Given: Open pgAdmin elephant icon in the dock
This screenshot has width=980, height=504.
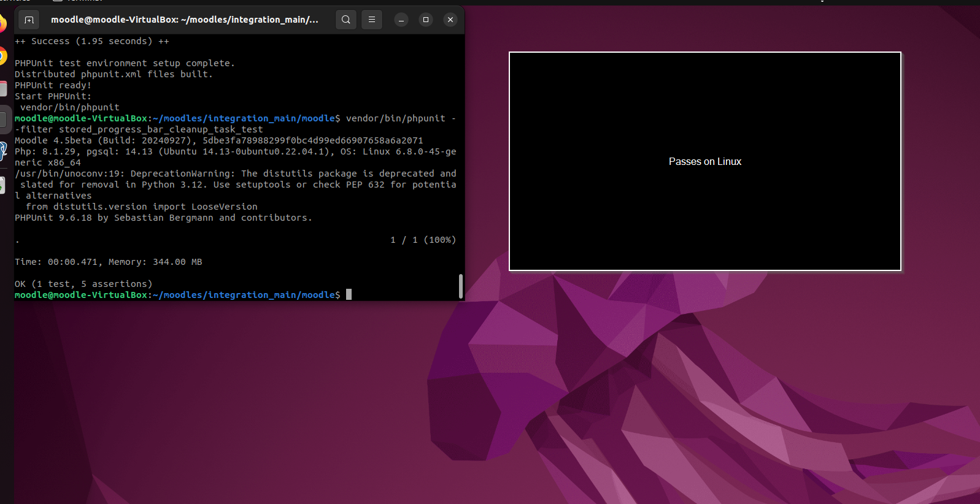Looking at the screenshot, I should [x=2, y=151].
